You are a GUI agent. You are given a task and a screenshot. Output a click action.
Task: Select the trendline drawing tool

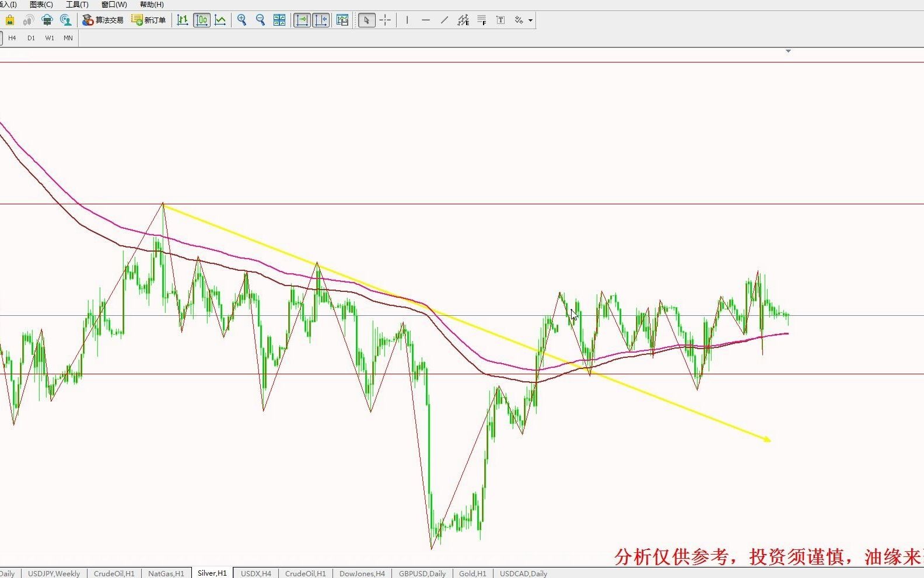point(444,20)
